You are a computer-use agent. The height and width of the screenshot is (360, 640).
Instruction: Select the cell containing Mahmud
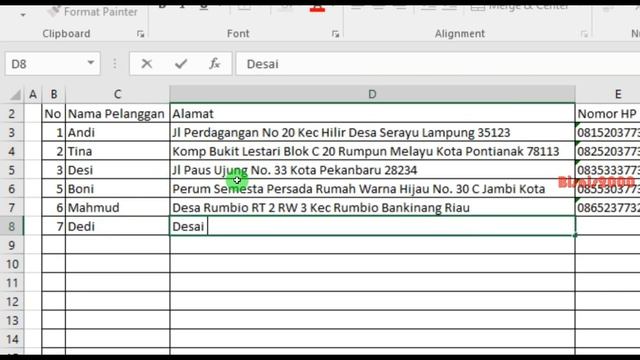[x=118, y=207]
